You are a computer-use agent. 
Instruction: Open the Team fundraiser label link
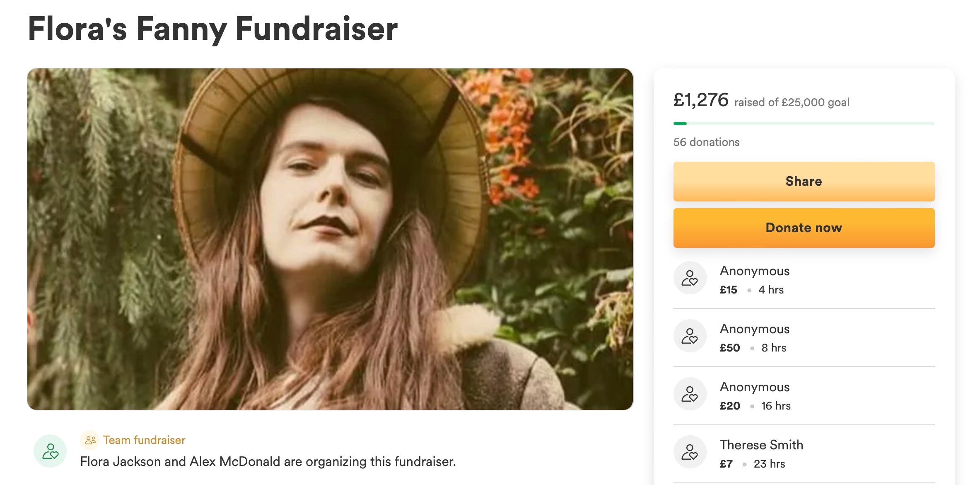point(144,440)
